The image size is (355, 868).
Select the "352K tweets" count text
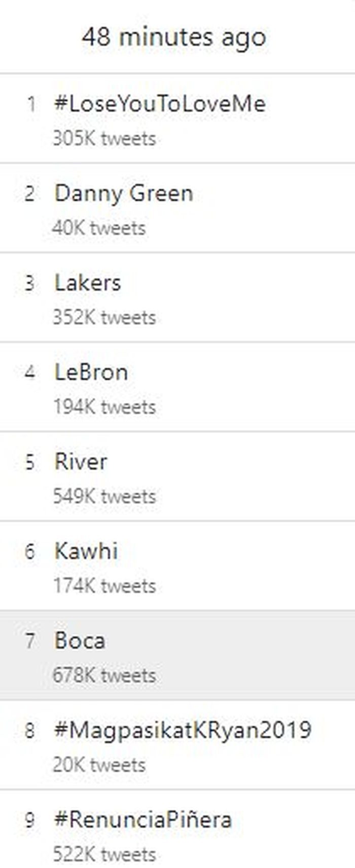pos(104,318)
